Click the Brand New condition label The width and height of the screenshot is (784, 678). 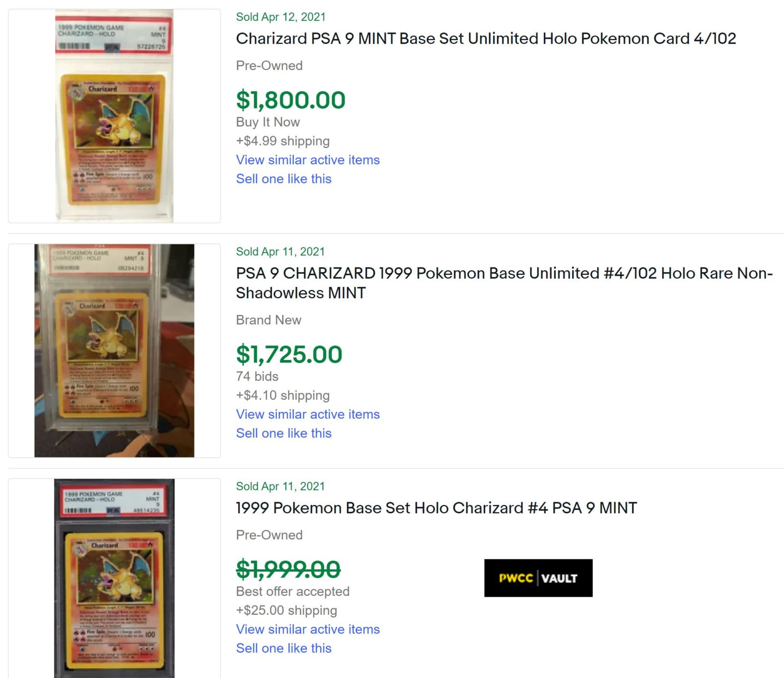tap(269, 320)
